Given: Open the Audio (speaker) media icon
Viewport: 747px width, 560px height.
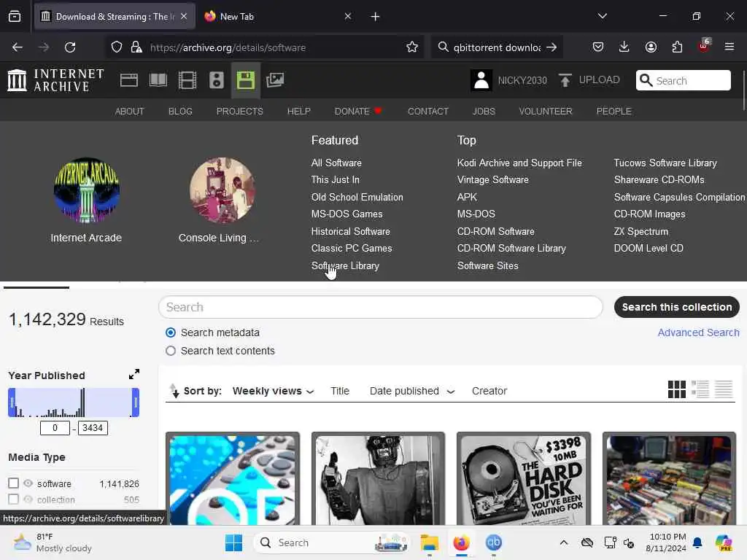Looking at the screenshot, I should point(216,80).
